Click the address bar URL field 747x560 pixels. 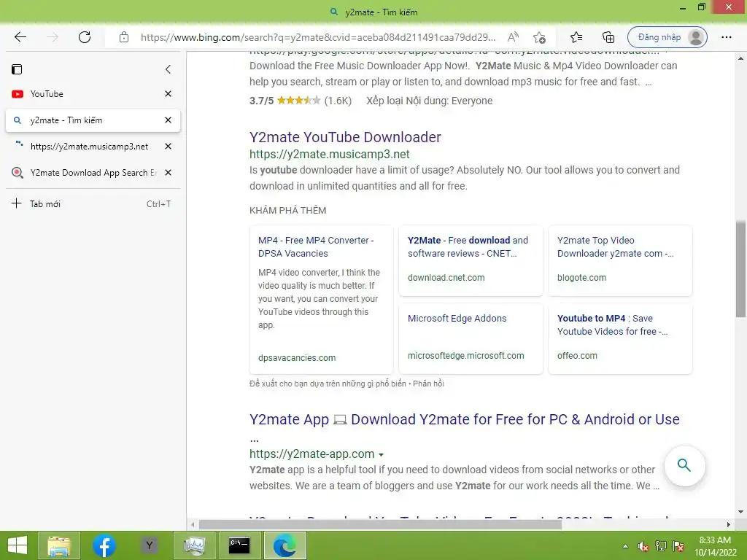[318, 37]
